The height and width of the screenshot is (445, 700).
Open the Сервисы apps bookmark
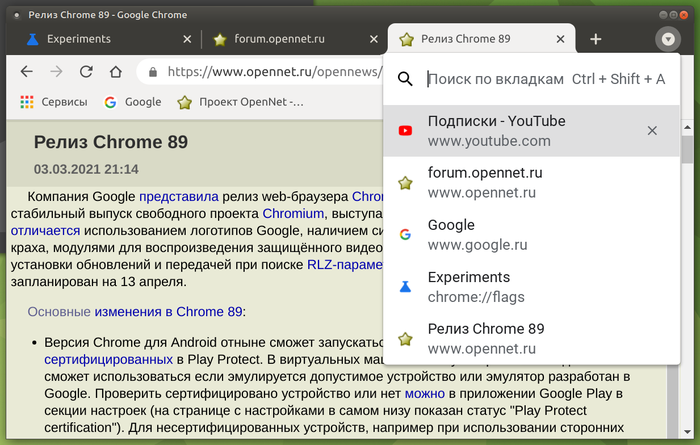tap(54, 102)
